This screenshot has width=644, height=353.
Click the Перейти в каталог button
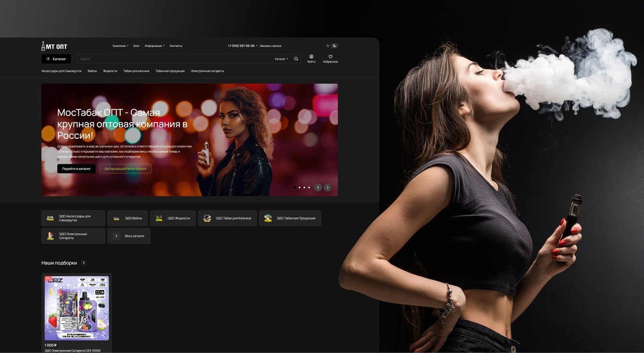pos(76,169)
